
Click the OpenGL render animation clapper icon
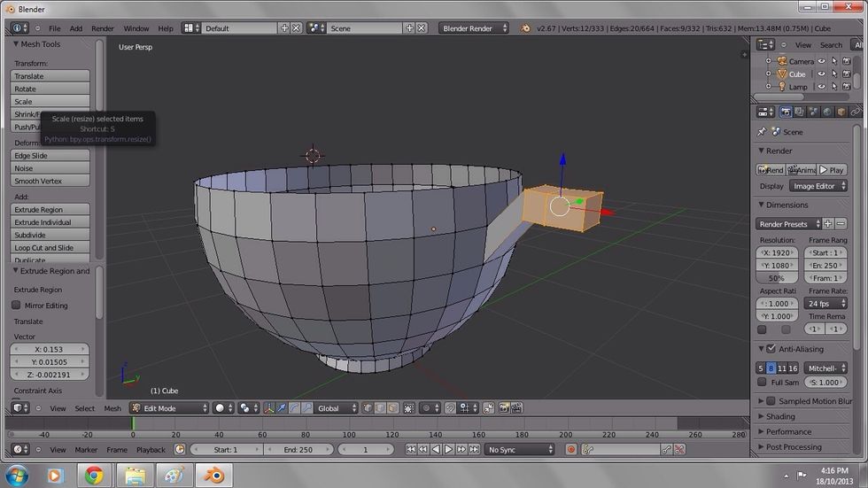coord(516,408)
